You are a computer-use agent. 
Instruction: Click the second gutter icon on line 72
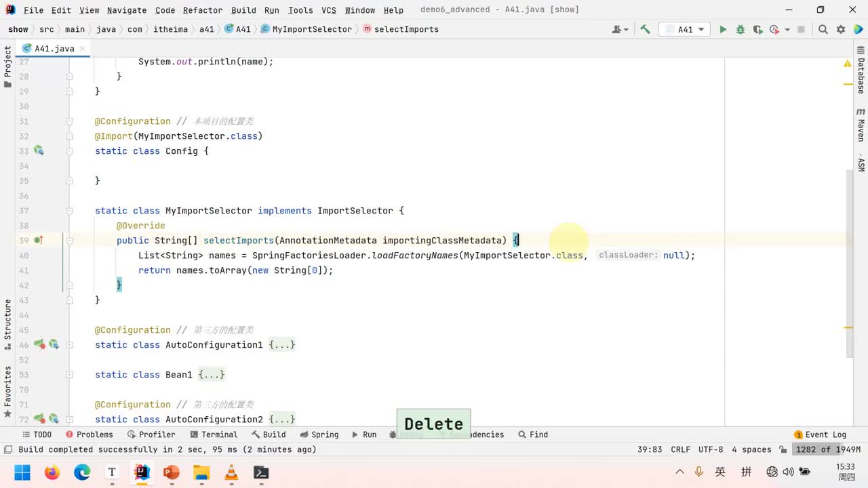(x=54, y=419)
